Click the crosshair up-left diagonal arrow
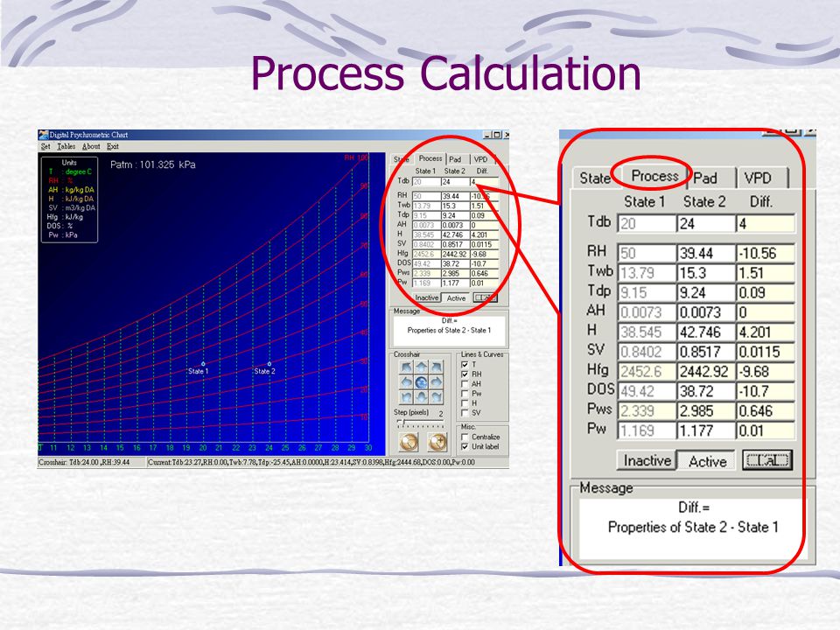This screenshot has height=630, width=840. pos(407,368)
